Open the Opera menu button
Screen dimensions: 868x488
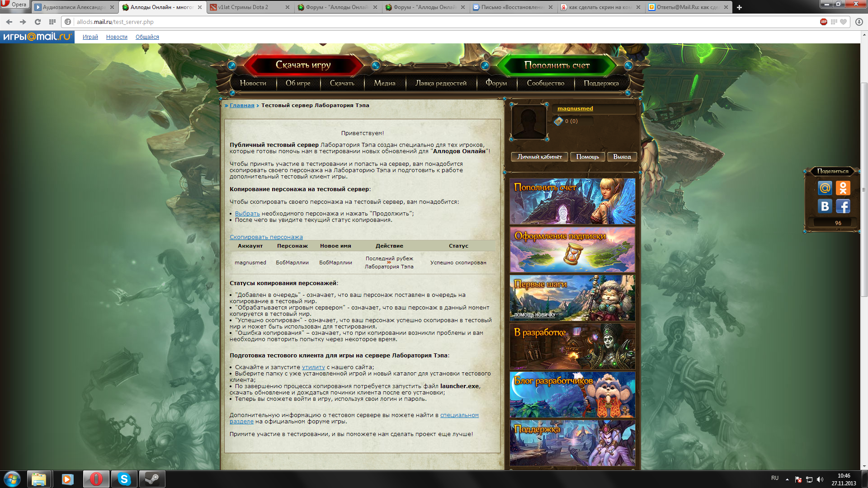[14, 5]
